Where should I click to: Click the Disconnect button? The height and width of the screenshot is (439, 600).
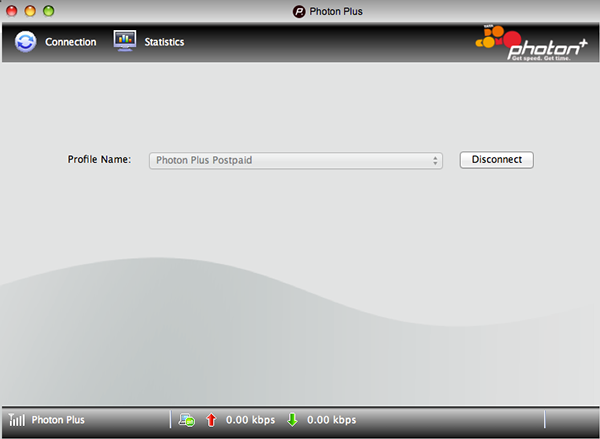click(x=497, y=160)
